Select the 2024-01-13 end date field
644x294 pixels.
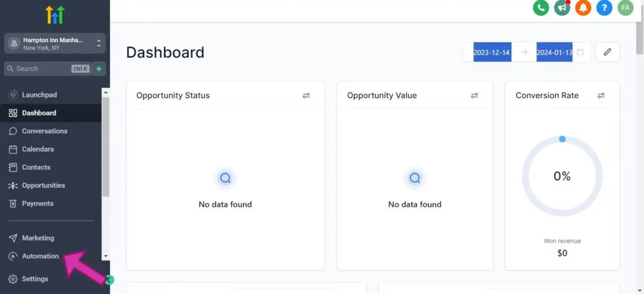click(x=554, y=52)
